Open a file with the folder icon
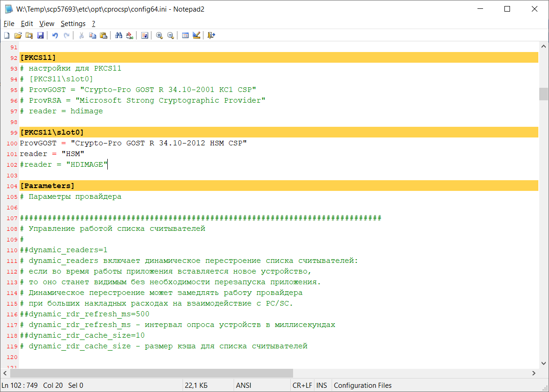 pos(18,35)
